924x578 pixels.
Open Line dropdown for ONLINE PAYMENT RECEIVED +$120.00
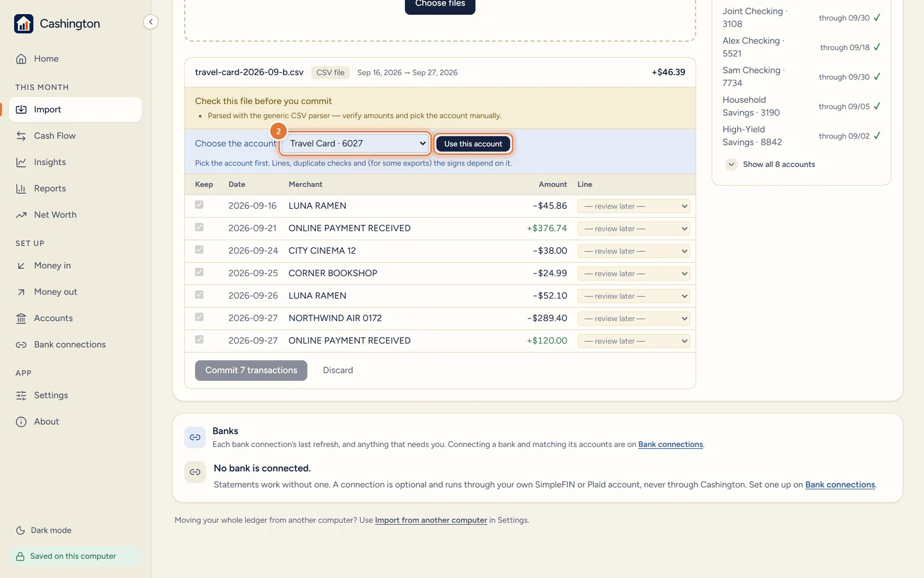click(x=634, y=341)
